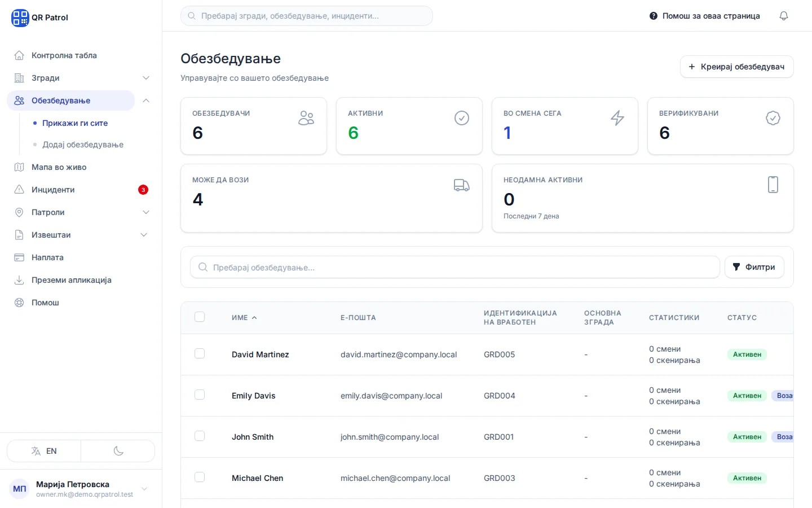Click email emily.davis@company.local
The image size is (812, 508).
pyautogui.click(x=391, y=396)
